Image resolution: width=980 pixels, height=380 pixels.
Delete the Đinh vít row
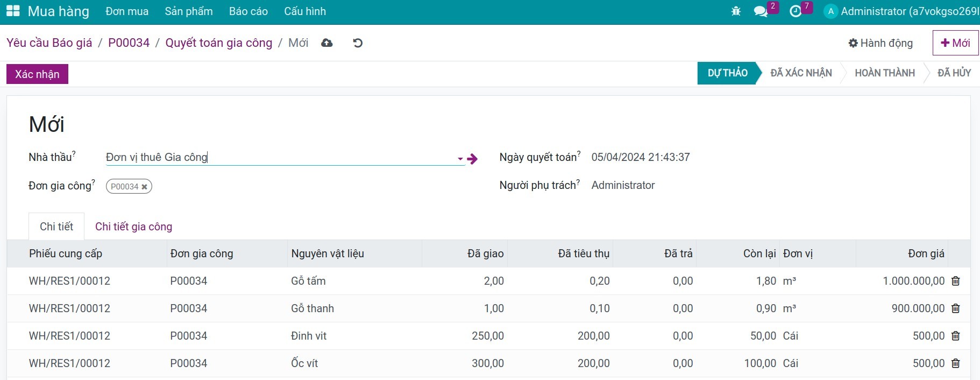[956, 336]
